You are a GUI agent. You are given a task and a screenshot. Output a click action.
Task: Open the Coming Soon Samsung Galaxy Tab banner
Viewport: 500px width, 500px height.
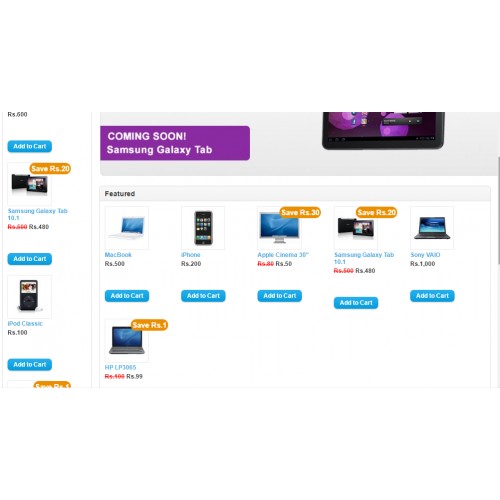point(175,143)
